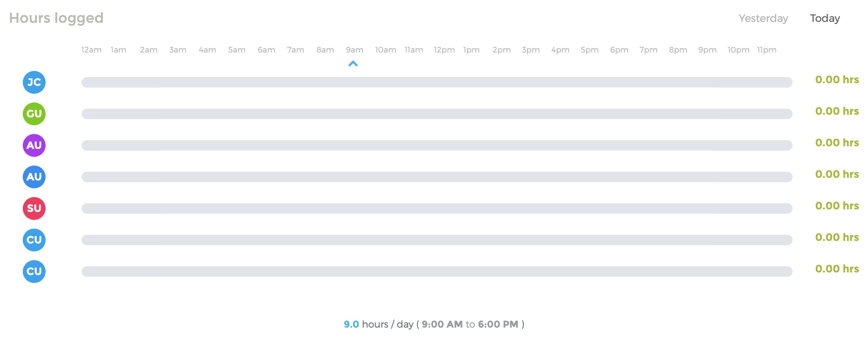The width and height of the screenshot is (868, 346).
Task: Switch to the Yesterday tab
Action: [763, 18]
